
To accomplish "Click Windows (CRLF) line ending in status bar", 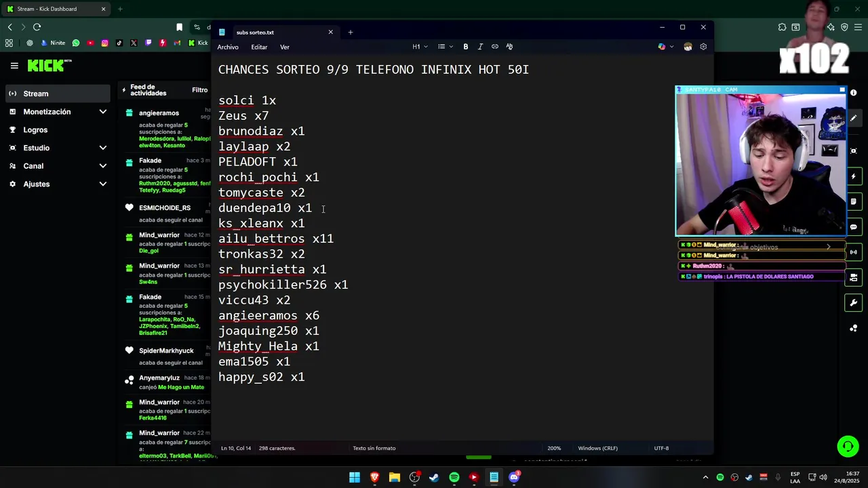I will coord(597,448).
